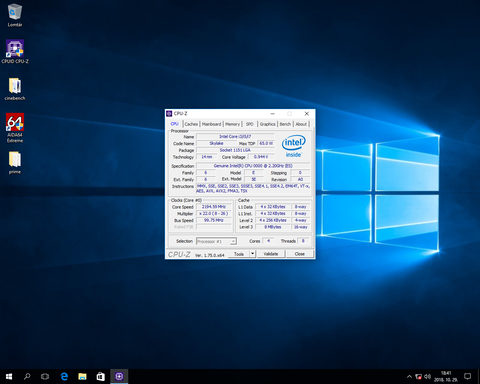This screenshot has height=384, width=480.
Task: Click the CPU-Z version text
Action: tap(210, 255)
